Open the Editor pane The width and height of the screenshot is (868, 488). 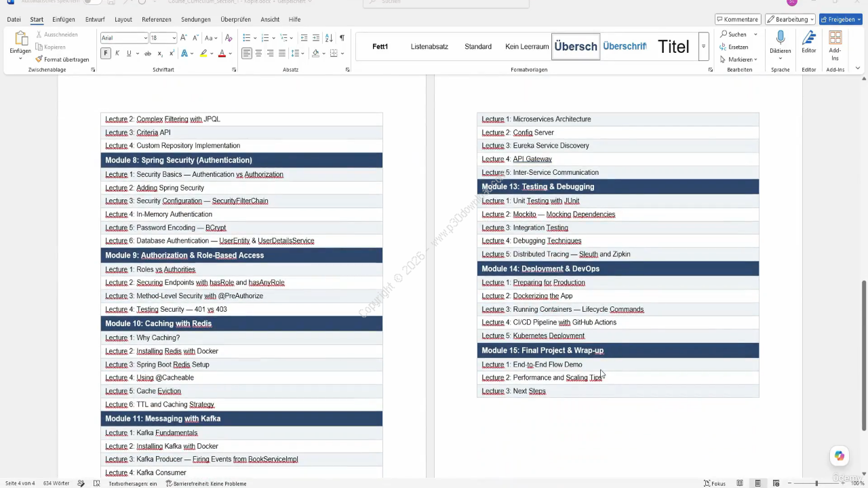[x=809, y=42]
